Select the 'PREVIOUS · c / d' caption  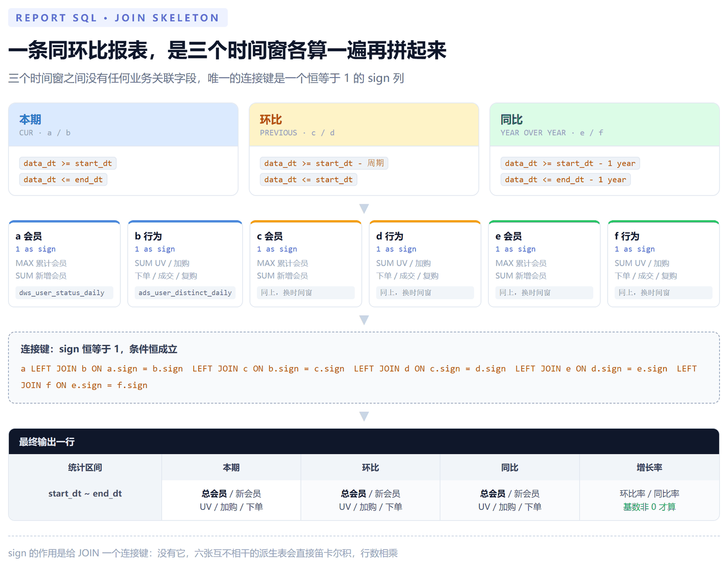297,133
